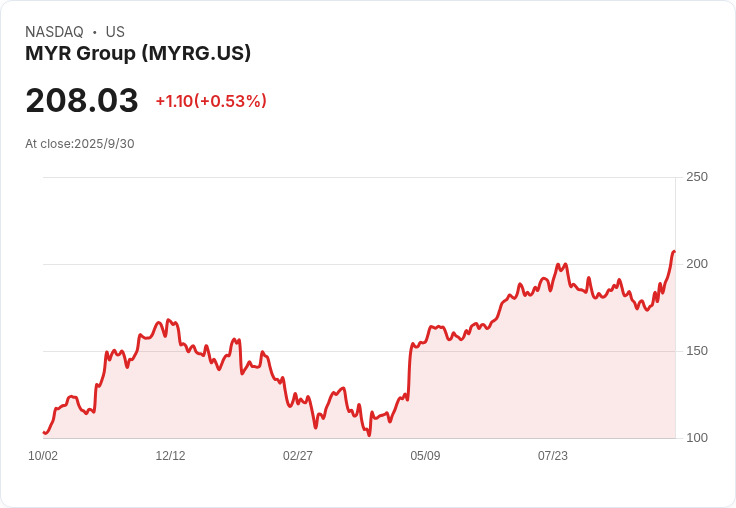Click the 10/02 x-axis date label

[43, 456]
